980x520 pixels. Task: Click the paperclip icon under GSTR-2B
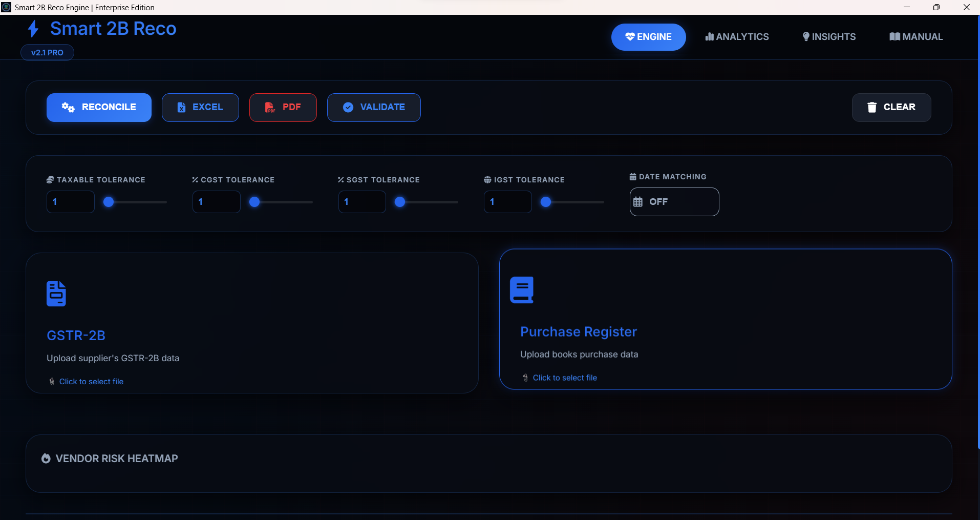tap(52, 382)
